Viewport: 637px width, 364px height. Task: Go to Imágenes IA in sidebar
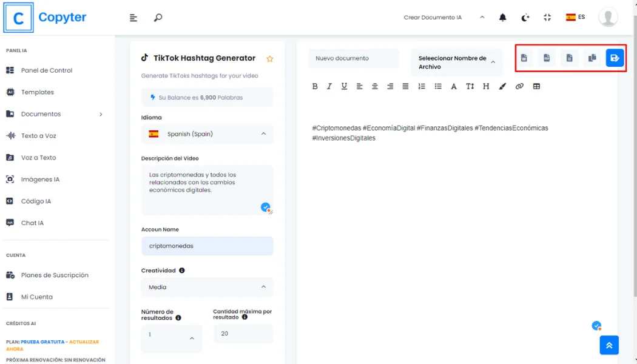tap(40, 180)
